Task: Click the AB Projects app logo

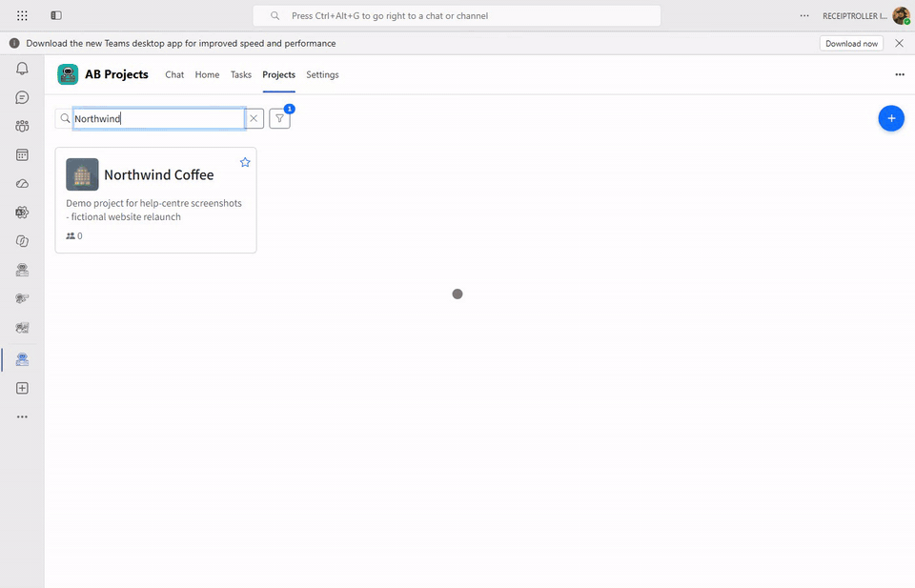Action: point(68,74)
